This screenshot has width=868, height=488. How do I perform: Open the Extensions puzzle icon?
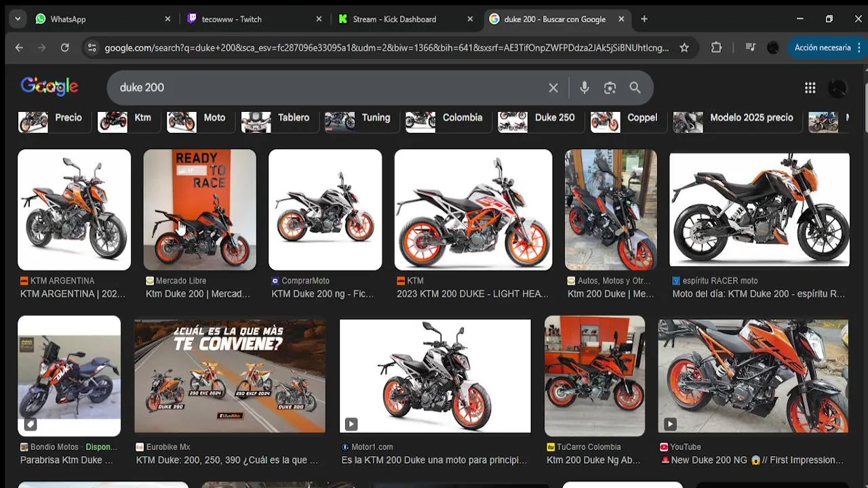(717, 47)
